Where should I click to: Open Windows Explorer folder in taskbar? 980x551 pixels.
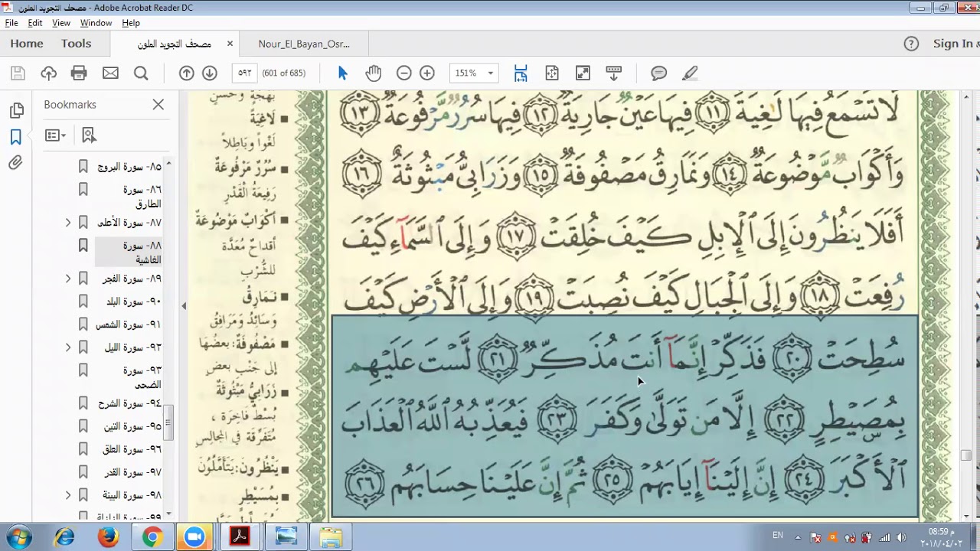click(330, 537)
